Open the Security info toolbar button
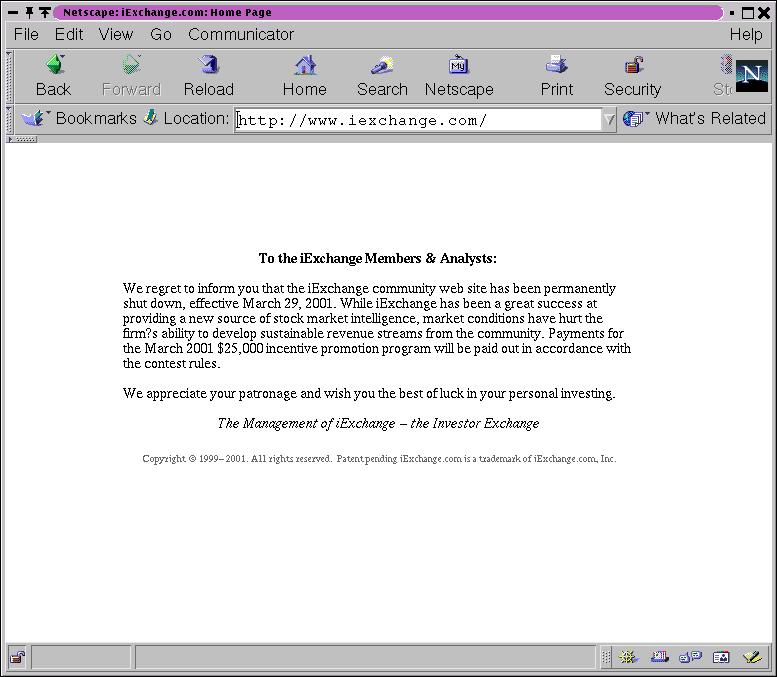 [632, 76]
